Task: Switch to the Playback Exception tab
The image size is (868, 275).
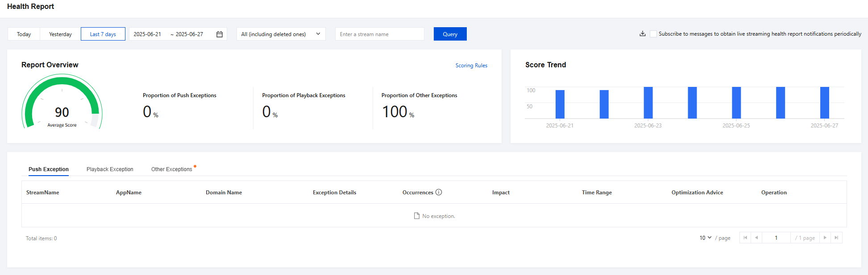Action: 110,169
